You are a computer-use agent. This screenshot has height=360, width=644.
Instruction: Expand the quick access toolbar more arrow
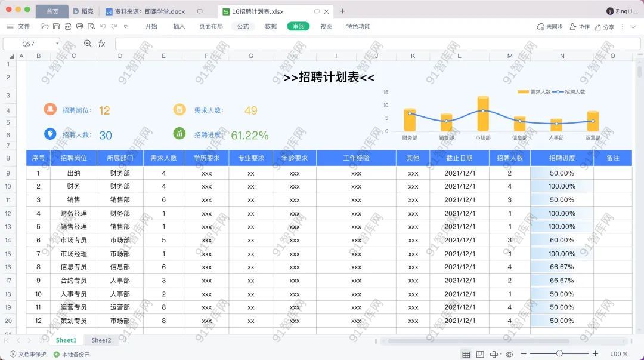(126, 26)
